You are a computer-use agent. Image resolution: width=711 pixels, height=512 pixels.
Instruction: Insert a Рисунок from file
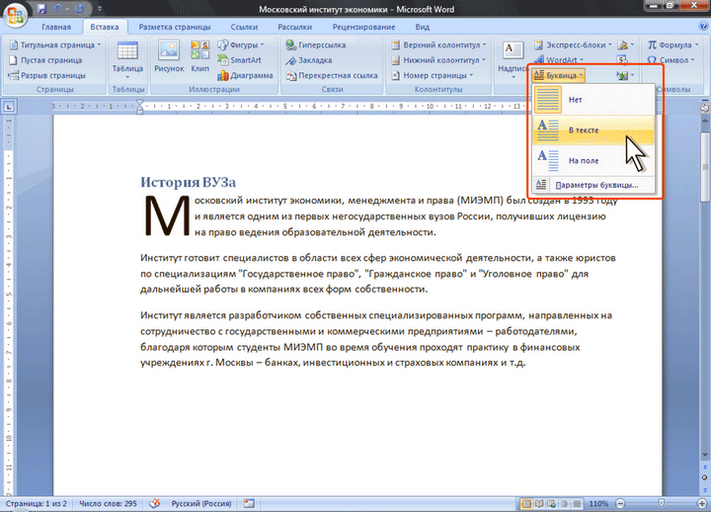169,57
